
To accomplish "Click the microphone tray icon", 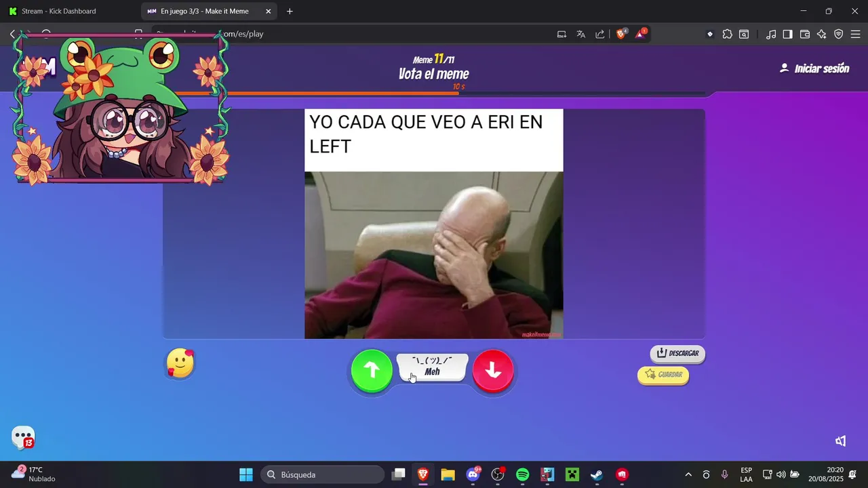I will coord(724,474).
